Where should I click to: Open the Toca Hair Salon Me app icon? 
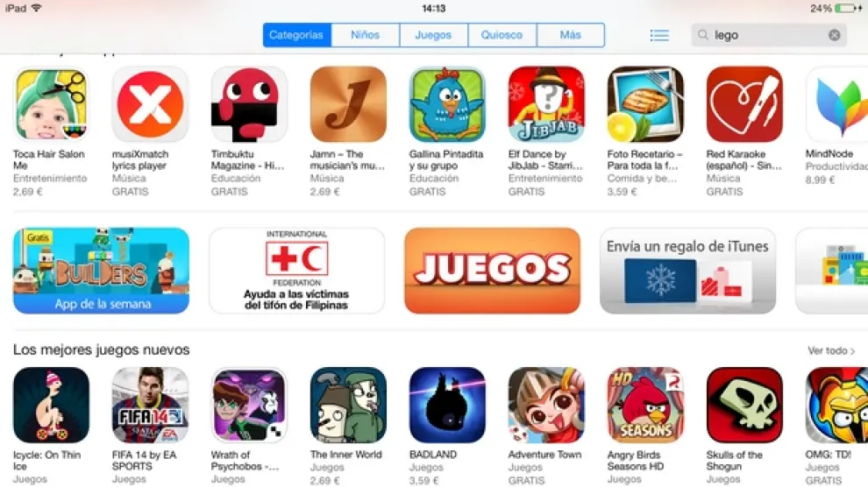51,104
